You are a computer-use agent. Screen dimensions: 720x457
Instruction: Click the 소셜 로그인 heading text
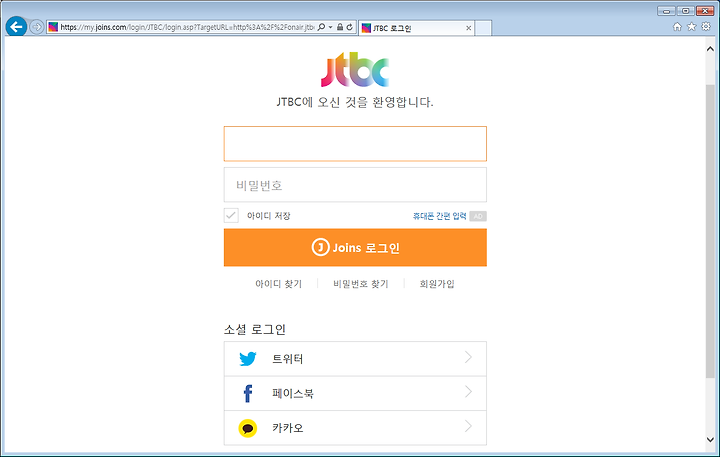tap(255, 329)
